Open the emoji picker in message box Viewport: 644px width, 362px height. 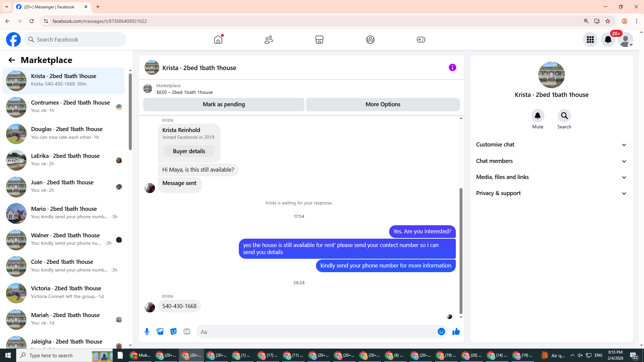pos(441,331)
